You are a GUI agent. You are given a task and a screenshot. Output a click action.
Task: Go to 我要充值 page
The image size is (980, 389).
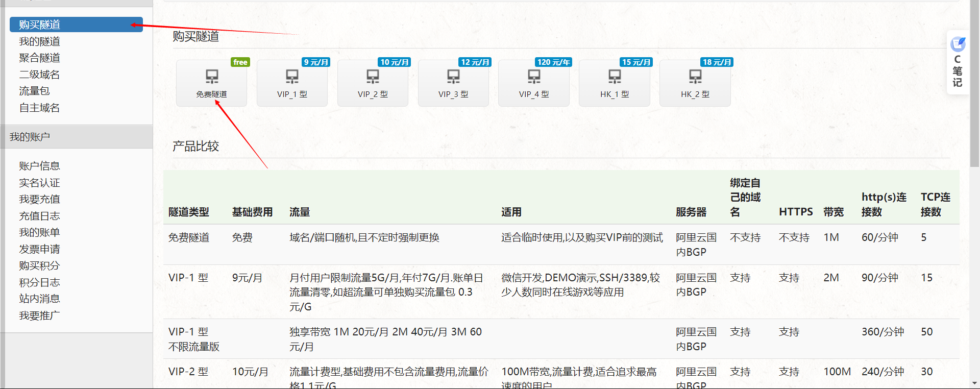click(x=40, y=199)
